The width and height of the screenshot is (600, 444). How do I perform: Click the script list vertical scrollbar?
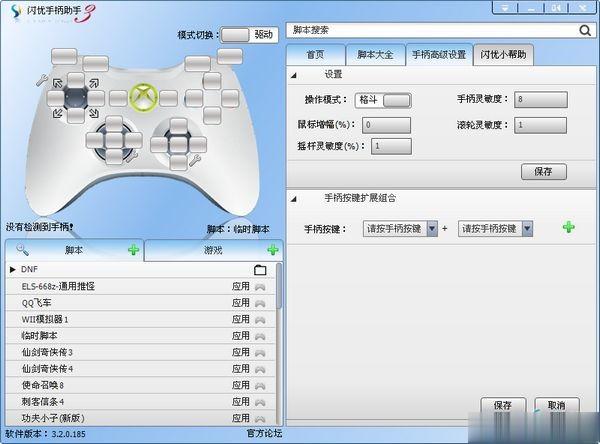(279, 286)
